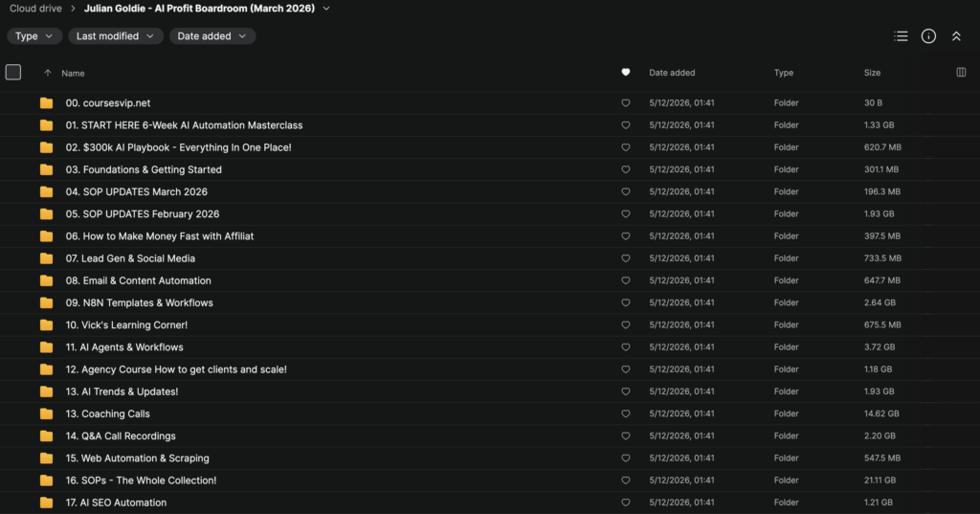This screenshot has height=514, width=980.
Task: Open the info panel icon
Action: tap(928, 36)
